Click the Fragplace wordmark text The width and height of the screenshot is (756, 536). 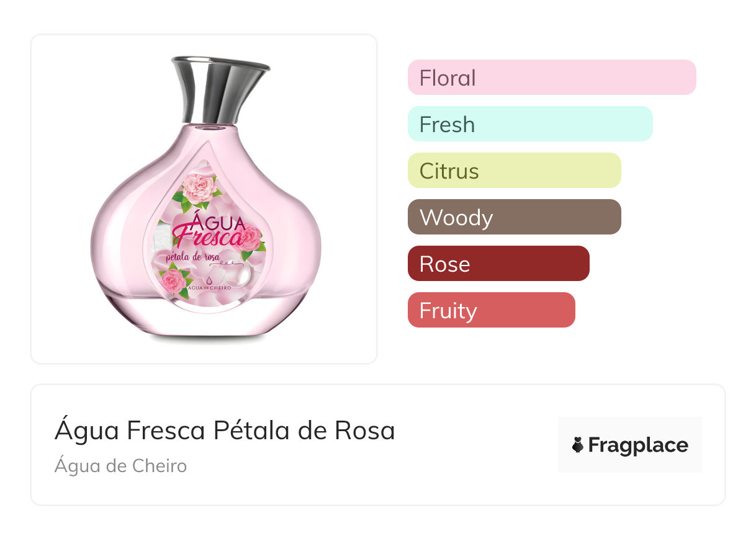[x=638, y=445]
